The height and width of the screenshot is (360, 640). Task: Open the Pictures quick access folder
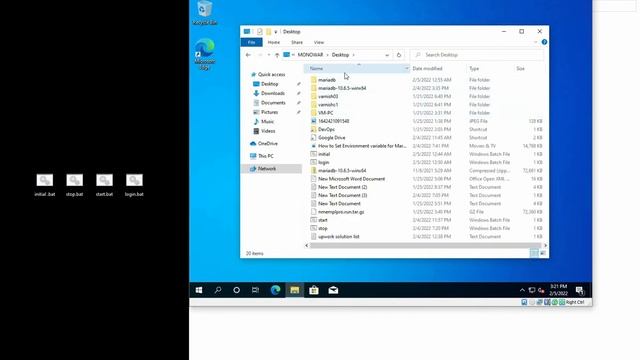pyautogui.click(x=269, y=112)
